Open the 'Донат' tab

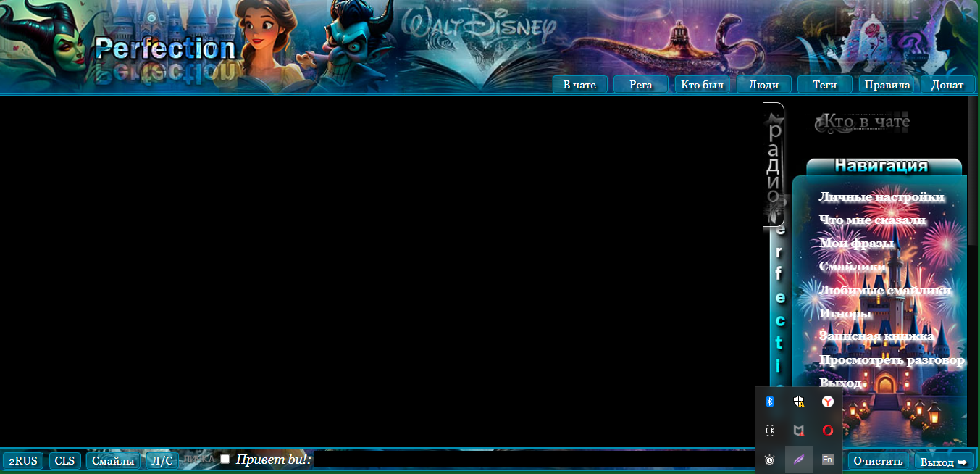(x=947, y=85)
